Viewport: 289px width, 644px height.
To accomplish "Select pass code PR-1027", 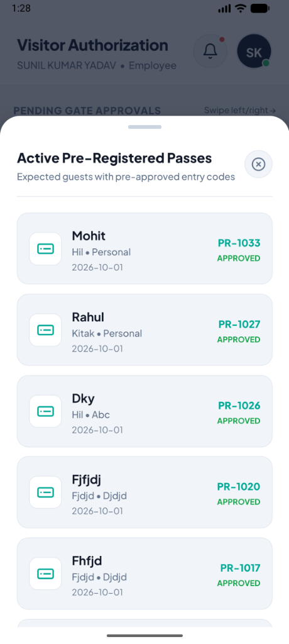I will [239, 324].
